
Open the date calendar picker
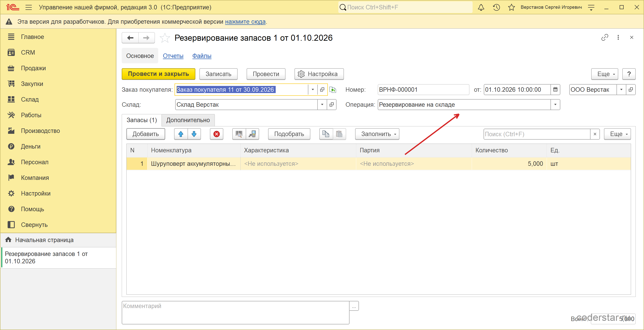(555, 89)
